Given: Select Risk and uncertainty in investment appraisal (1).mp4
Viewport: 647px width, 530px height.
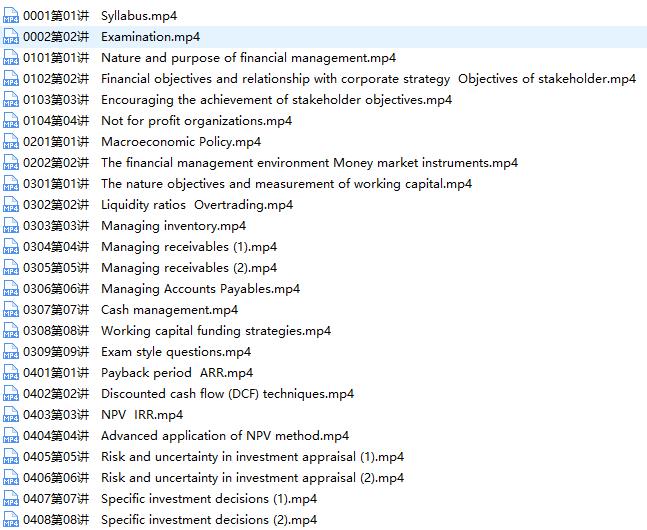Looking at the screenshot, I should [252, 457].
